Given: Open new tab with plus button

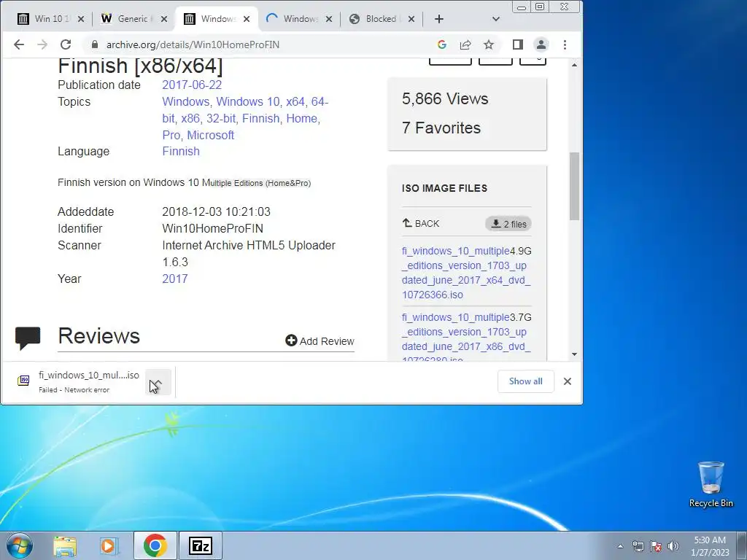Looking at the screenshot, I should coord(438,19).
